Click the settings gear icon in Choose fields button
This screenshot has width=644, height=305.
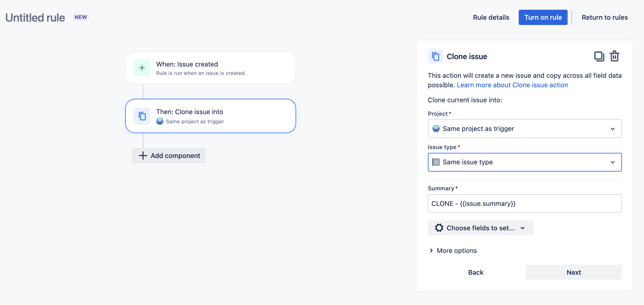(x=439, y=228)
